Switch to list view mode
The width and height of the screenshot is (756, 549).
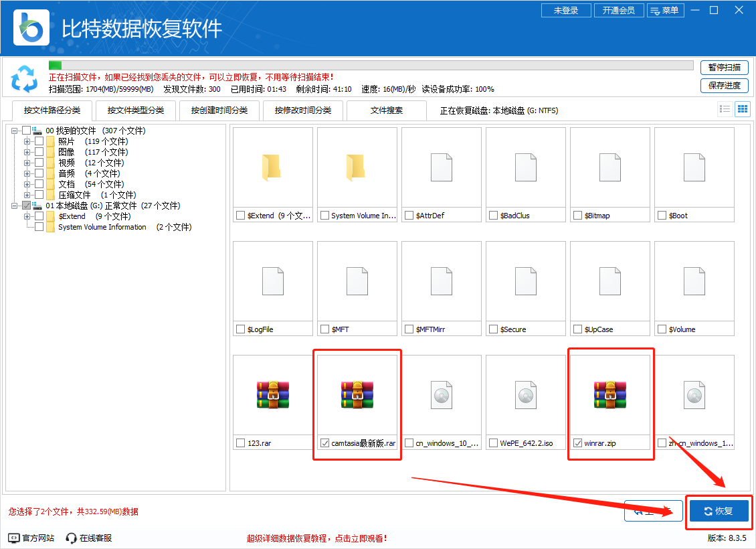[x=725, y=108]
